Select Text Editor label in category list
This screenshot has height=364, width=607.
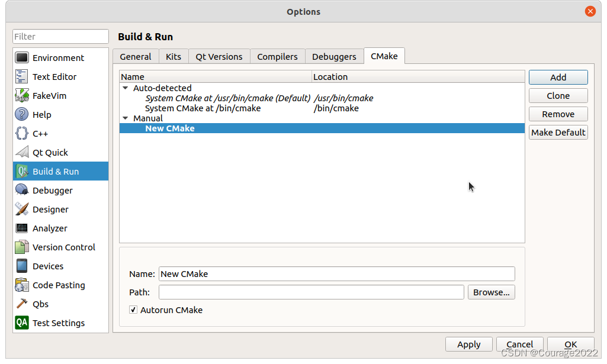pos(54,76)
